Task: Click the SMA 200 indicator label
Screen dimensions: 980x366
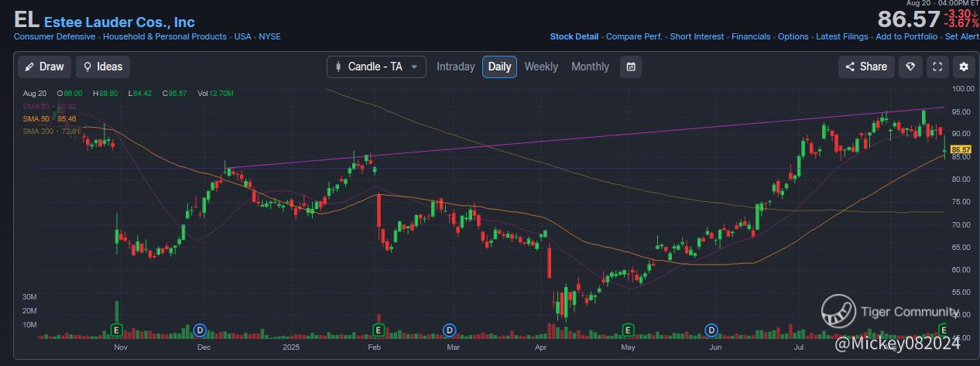Action: point(52,131)
